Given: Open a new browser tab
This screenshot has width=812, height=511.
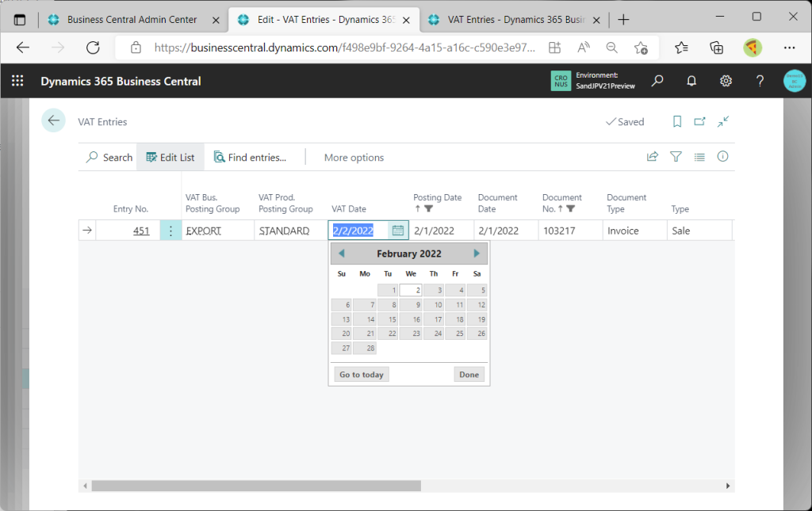Looking at the screenshot, I should [623, 20].
